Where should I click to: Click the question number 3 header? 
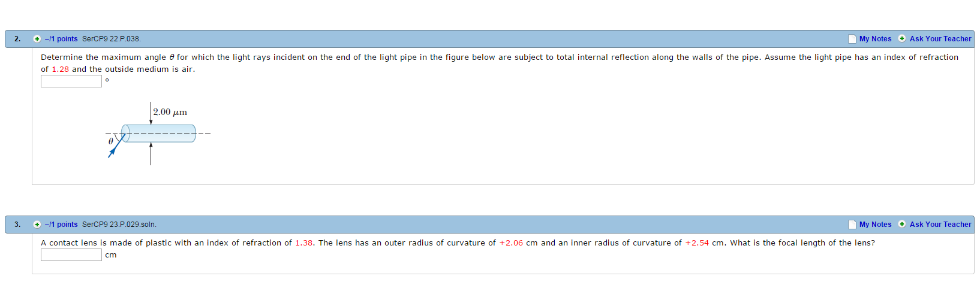pyautogui.click(x=17, y=225)
